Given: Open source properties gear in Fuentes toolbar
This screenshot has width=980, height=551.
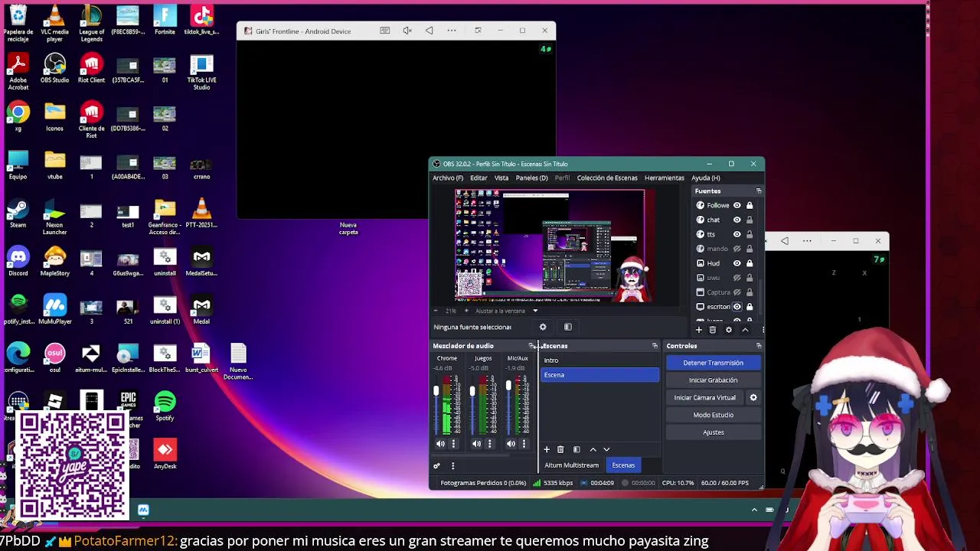Looking at the screenshot, I should click(x=728, y=330).
